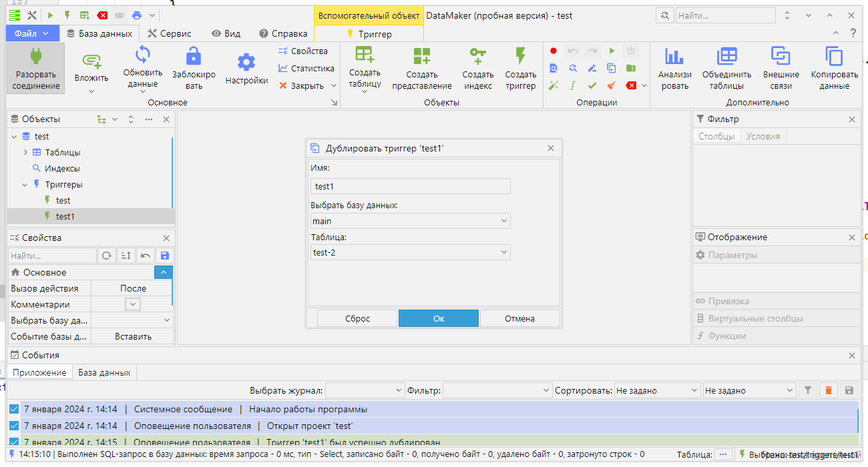This screenshot has width=868, height=467.
Task: Click the printer icon in quick access bar
Action: (137, 15)
